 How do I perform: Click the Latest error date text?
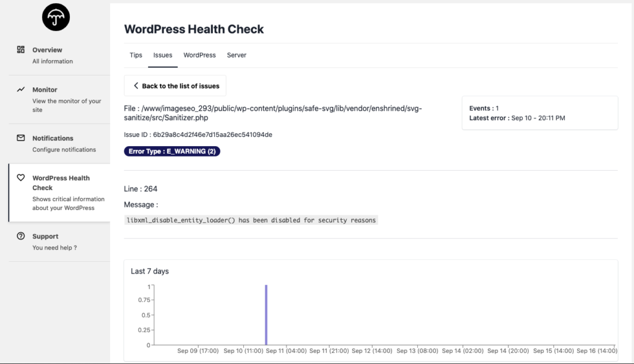click(x=517, y=118)
